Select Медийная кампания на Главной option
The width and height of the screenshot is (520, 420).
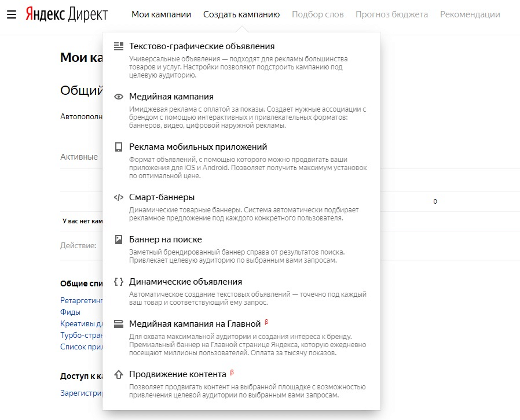[195, 323]
